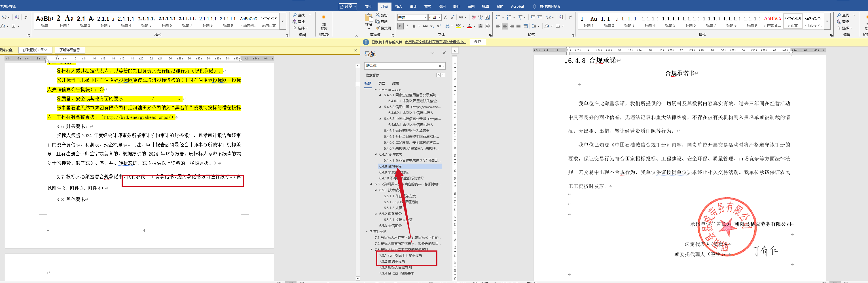Screen dimensions: 868x283
Task: Switch to the Results (结果) navigation tab
Action: [395, 83]
